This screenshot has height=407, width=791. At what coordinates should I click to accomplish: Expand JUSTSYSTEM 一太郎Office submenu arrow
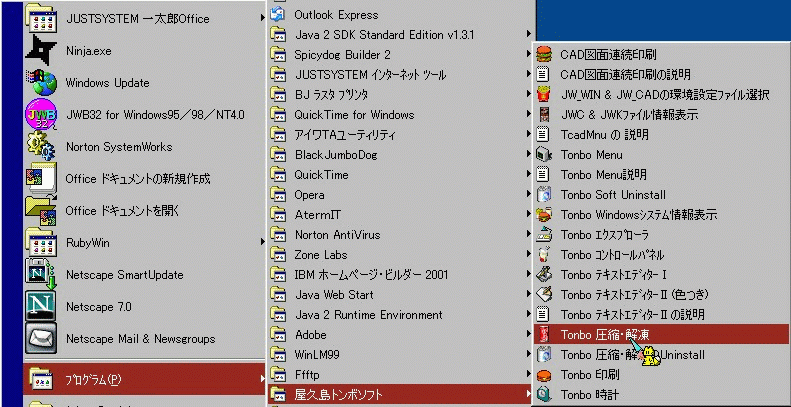[262, 19]
